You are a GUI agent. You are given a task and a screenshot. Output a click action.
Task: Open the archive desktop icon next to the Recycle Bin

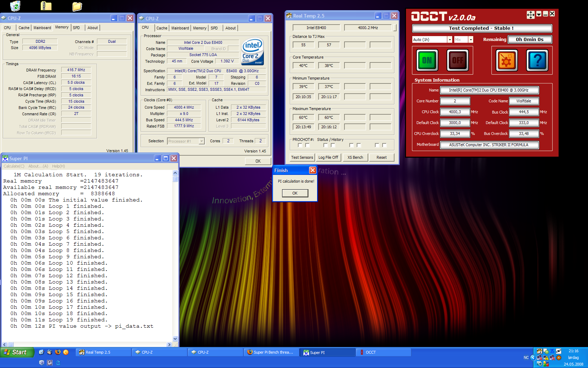click(46, 6)
